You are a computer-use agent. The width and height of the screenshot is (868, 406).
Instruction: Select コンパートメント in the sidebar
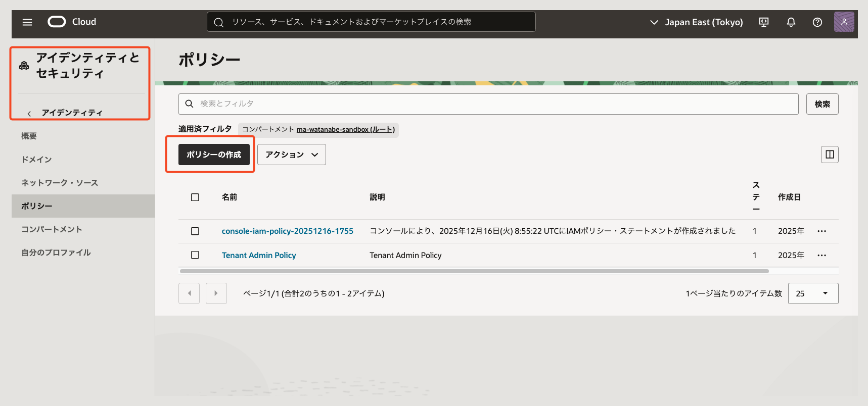click(x=52, y=229)
